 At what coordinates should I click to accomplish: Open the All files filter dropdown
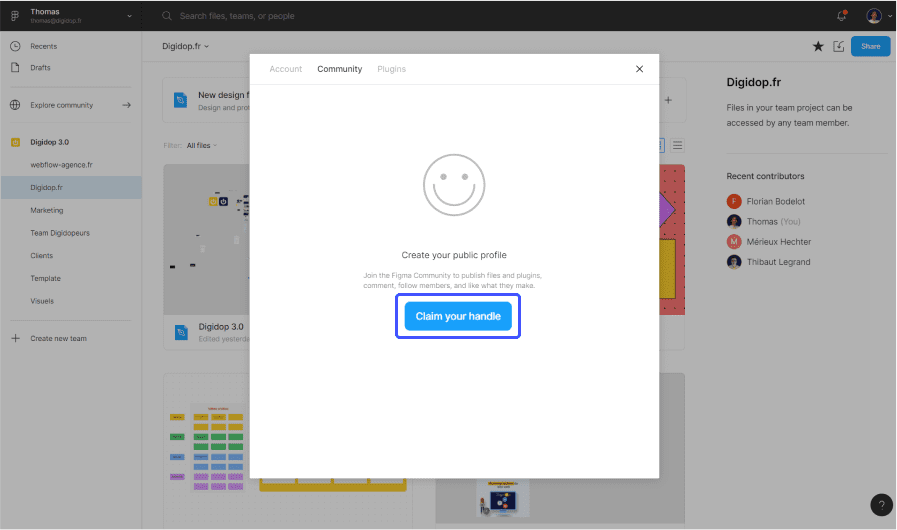(x=201, y=145)
